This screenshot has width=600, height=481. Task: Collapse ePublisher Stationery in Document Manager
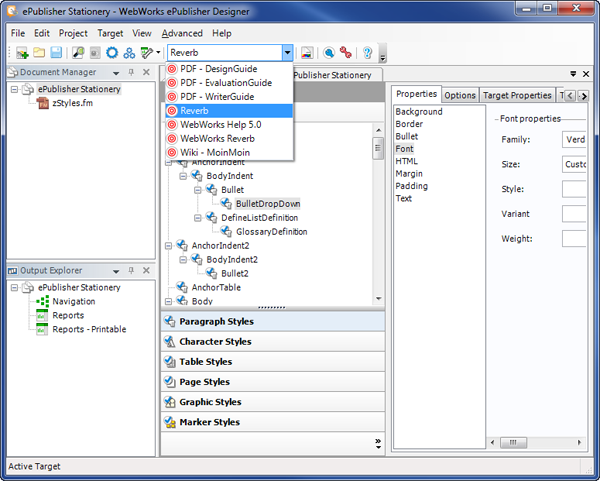coord(14,89)
